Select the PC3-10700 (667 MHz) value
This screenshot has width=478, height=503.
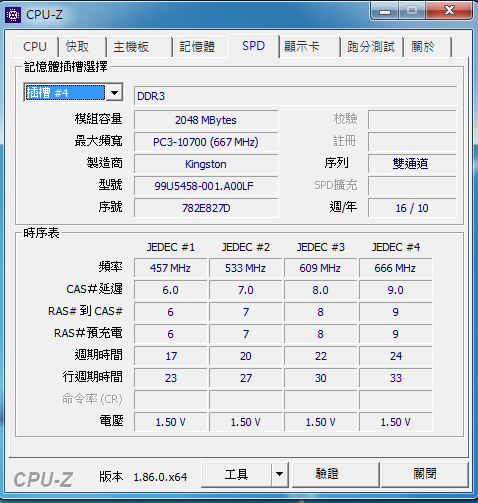tap(206, 142)
